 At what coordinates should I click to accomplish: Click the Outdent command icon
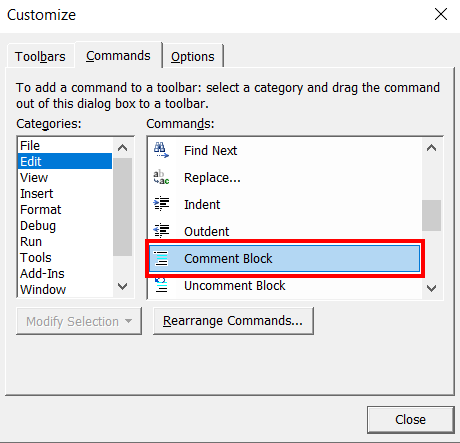click(x=161, y=231)
